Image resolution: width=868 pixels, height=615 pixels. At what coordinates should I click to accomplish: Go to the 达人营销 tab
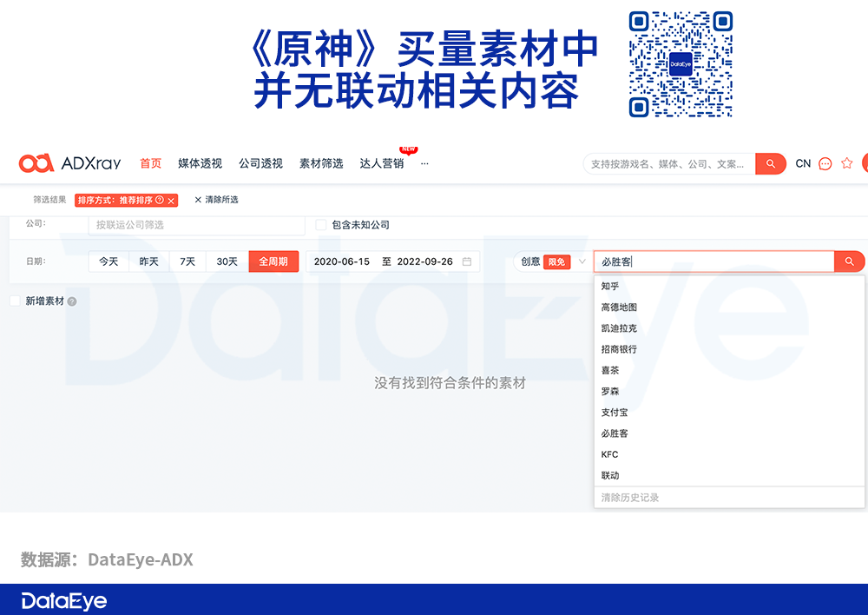point(381,163)
